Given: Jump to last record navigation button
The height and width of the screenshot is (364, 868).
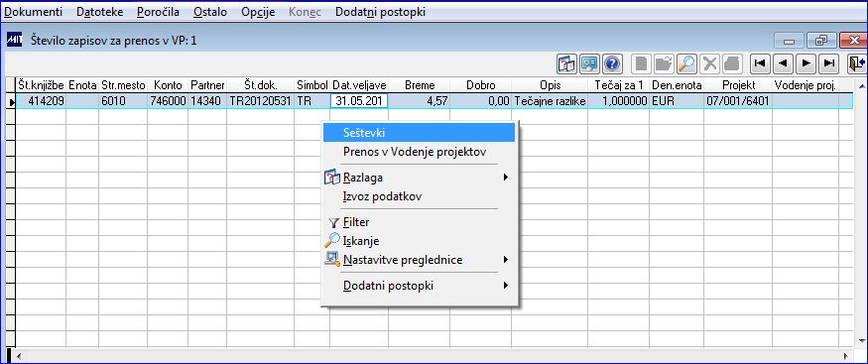Looking at the screenshot, I should coord(828,63).
